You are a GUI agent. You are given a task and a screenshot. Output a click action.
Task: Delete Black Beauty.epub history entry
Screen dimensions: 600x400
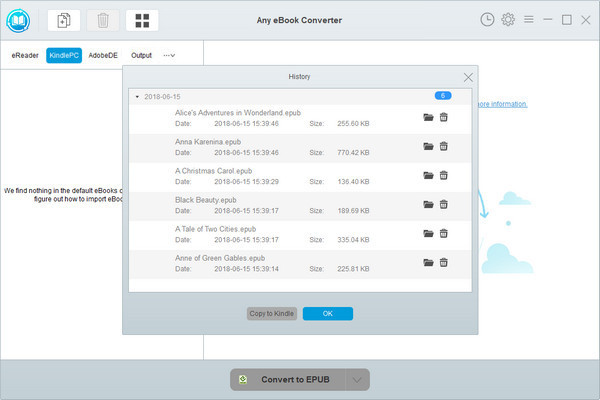pyautogui.click(x=443, y=204)
